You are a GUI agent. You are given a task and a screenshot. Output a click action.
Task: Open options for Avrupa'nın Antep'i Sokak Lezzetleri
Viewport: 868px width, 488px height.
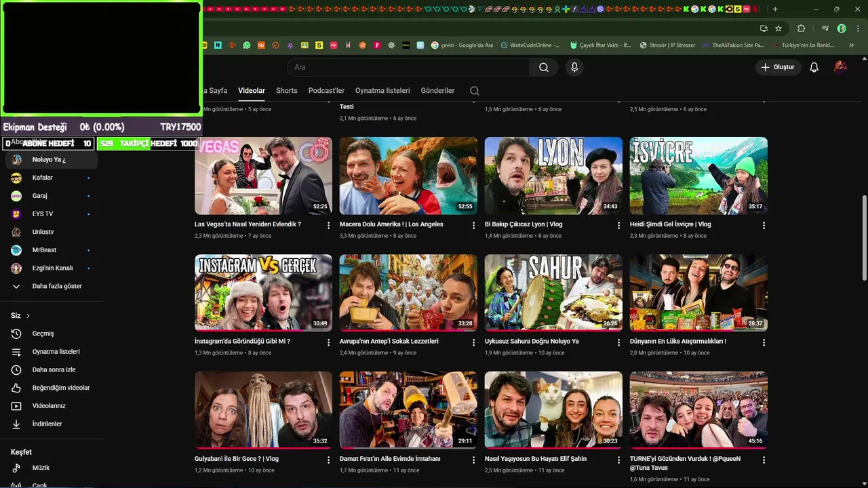click(x=474, y=343)
